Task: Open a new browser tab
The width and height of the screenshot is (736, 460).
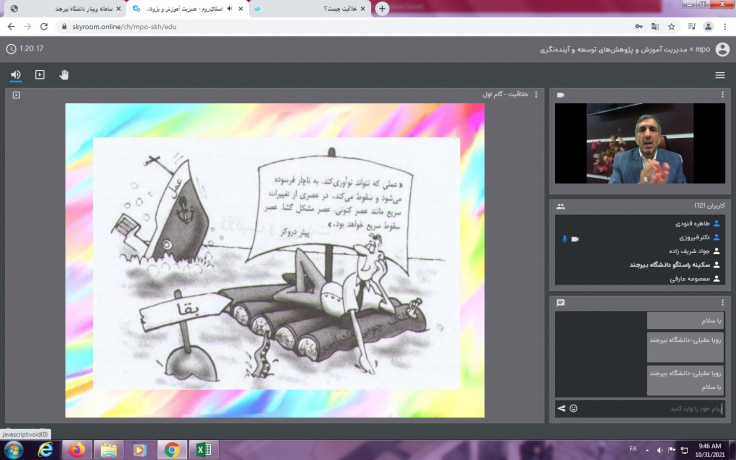Action: click(382, 8)
